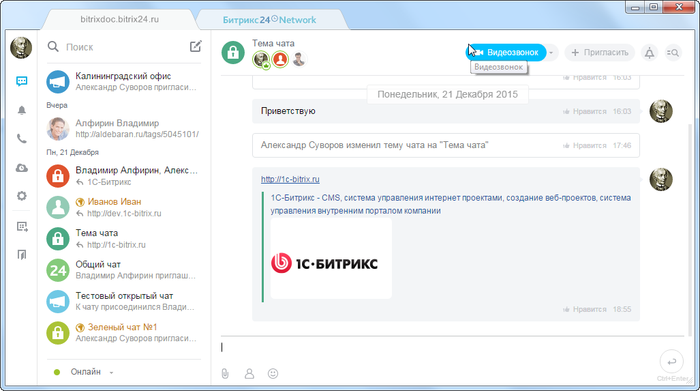Open Алфирин Владимир conversation
The image size is (700, 391).
tap(124, 129)
